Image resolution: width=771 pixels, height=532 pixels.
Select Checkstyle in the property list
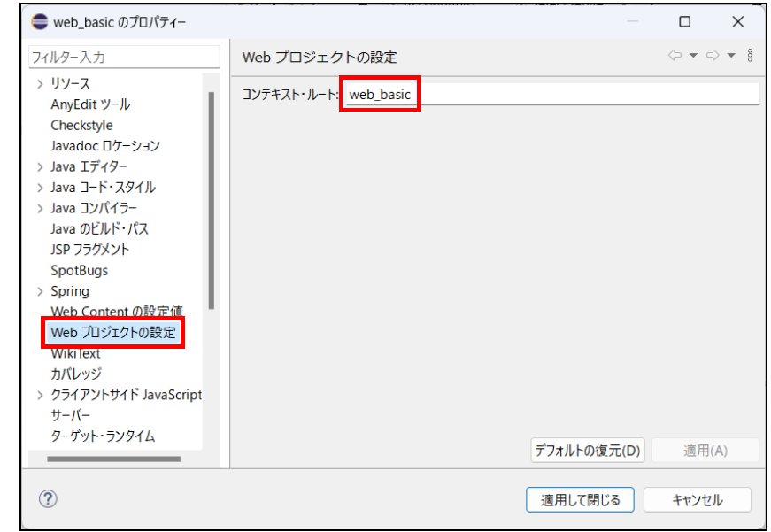81,125
